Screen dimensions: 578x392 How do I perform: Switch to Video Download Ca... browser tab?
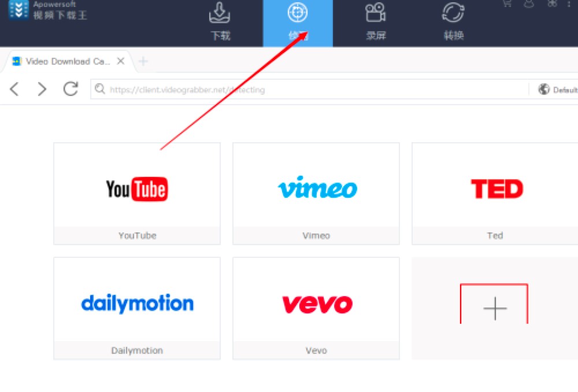(x=68, y=61)
